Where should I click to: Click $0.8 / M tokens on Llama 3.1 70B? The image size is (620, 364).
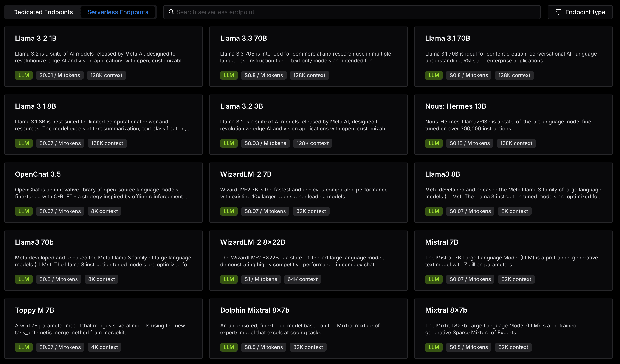coord(468,75)
